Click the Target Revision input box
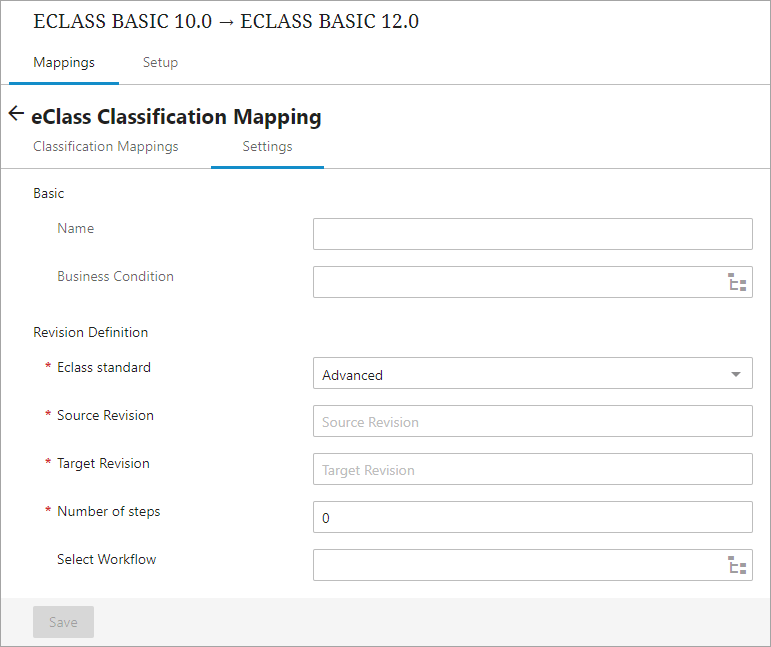771x647 pixels. 532,470
